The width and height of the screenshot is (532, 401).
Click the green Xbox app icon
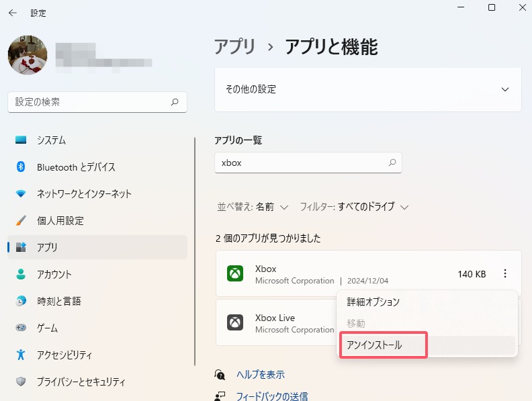pos(235,273)
